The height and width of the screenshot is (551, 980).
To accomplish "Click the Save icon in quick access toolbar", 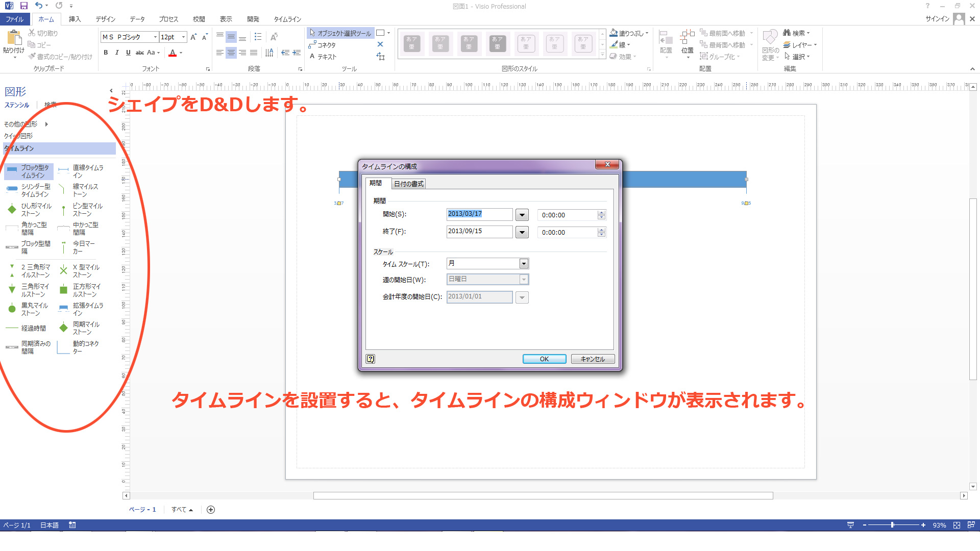I will click(x=23, y=6).
